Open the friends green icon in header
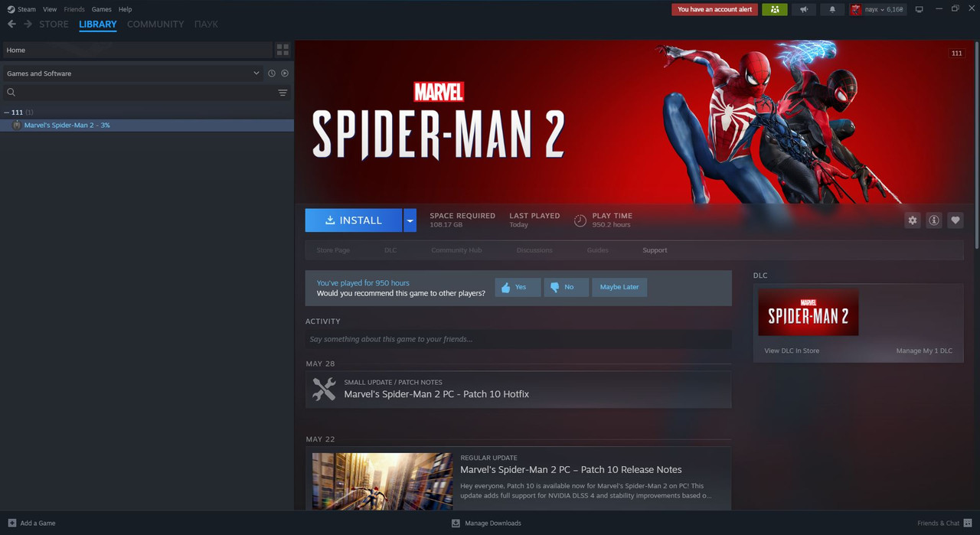Screen dimensions: 980x535 pos(774,9)
